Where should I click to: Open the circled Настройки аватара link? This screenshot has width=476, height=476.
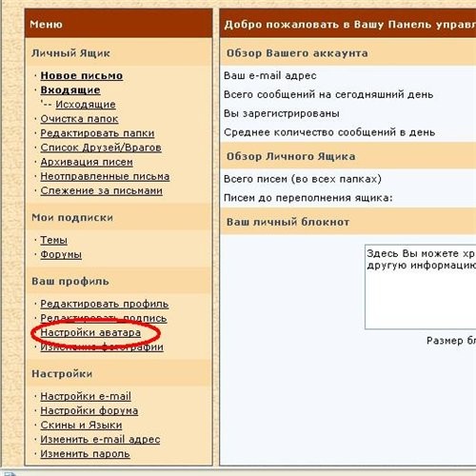90,333
